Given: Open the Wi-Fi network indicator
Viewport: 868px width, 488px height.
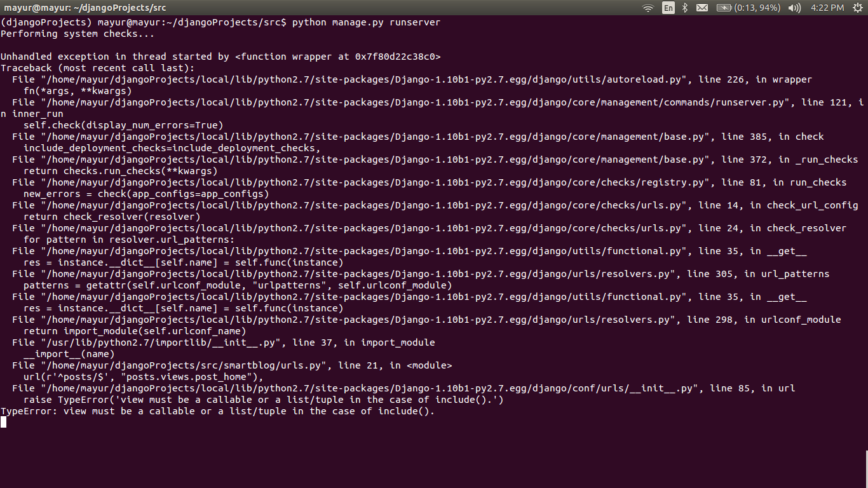Looking at the screenshot, I should tap(648, 8).
